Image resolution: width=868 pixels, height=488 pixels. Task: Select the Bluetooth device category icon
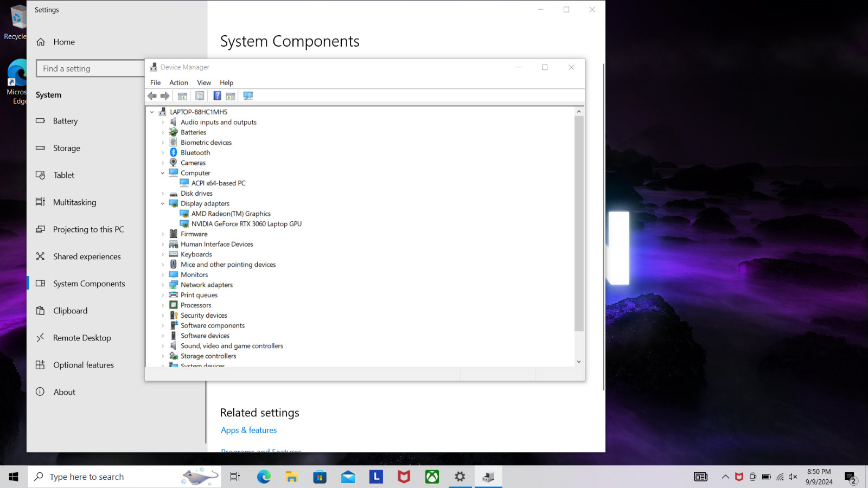point(174,152)
